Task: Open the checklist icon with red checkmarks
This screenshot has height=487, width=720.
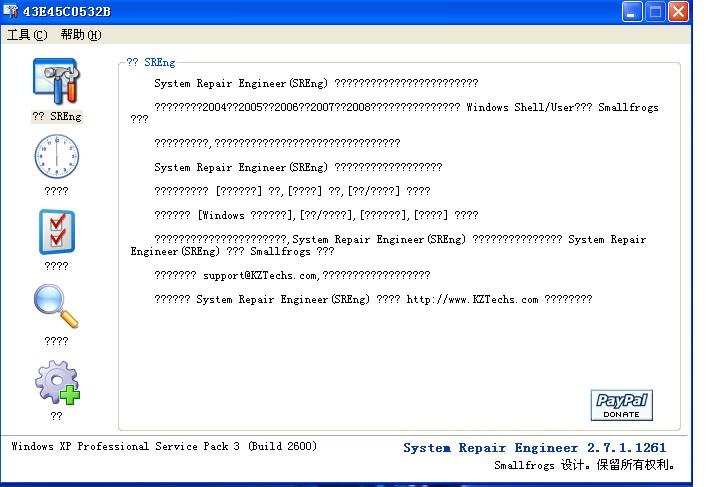Action: 56,232
